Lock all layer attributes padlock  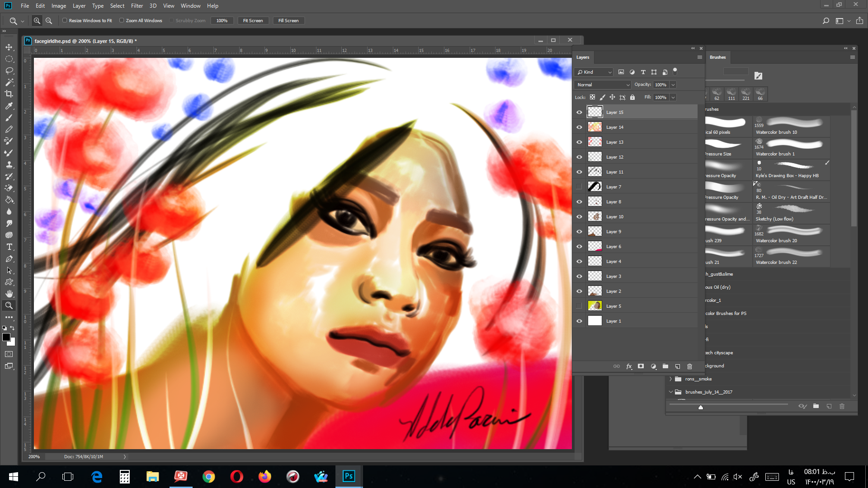(632, 97)
